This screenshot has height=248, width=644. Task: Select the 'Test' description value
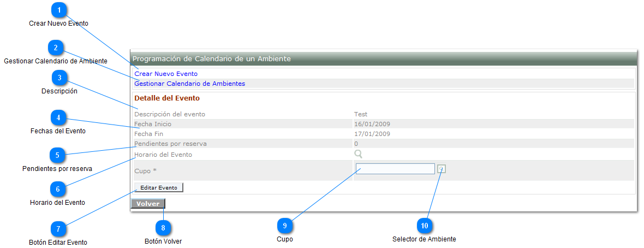point(361,114)
